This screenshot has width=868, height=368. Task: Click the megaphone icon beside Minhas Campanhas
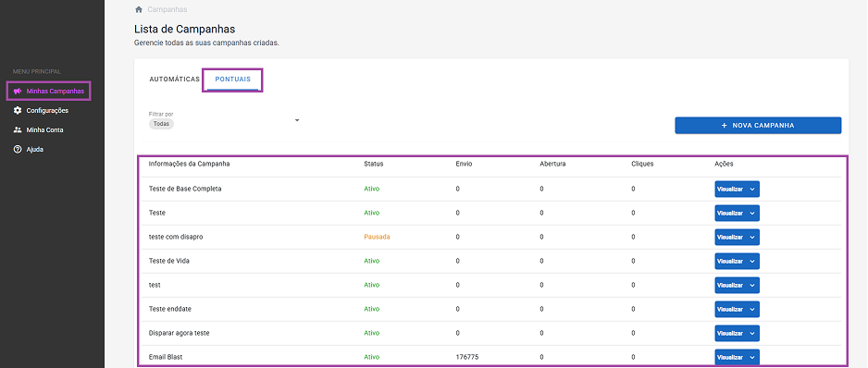pos(18,91)
